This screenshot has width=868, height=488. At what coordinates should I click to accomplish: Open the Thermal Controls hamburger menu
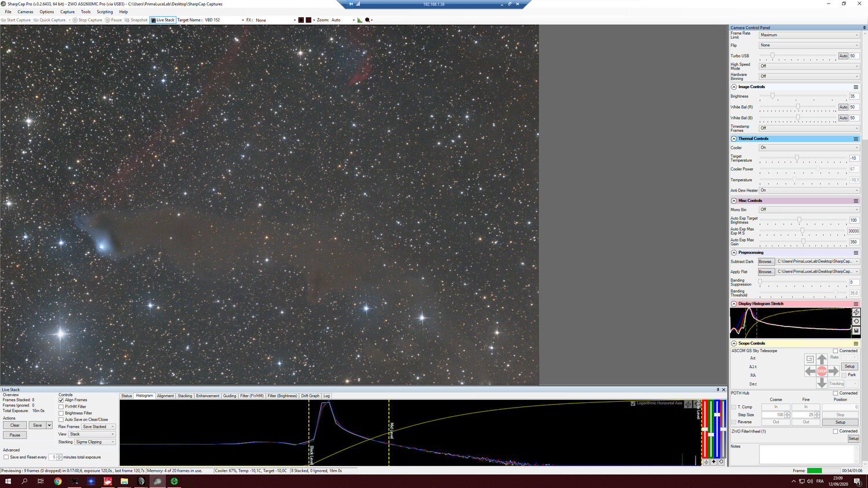[856, 139]
